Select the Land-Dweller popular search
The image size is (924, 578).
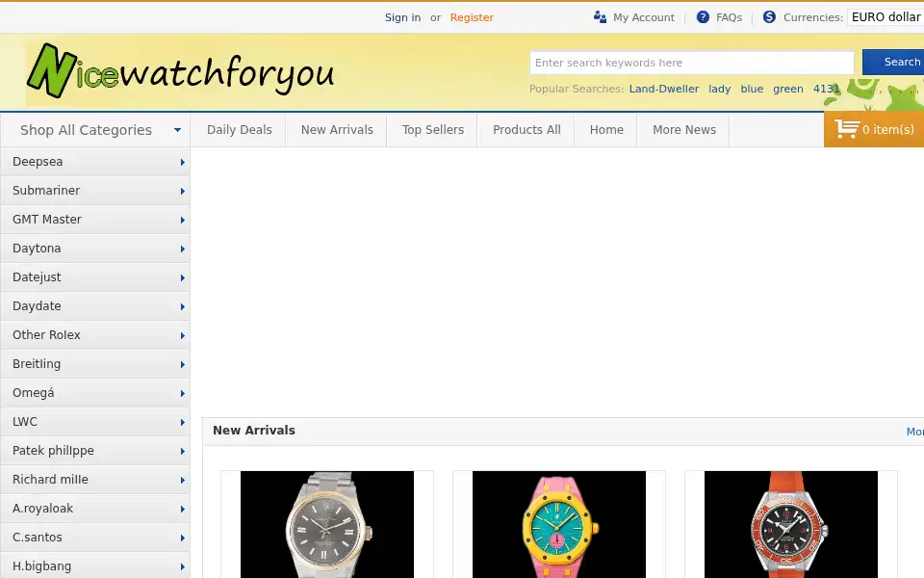[x=663, y=89]
